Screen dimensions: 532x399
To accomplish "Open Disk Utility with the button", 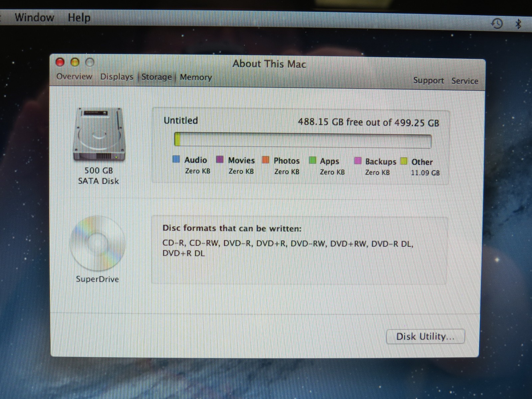I will tap(425, 336).
